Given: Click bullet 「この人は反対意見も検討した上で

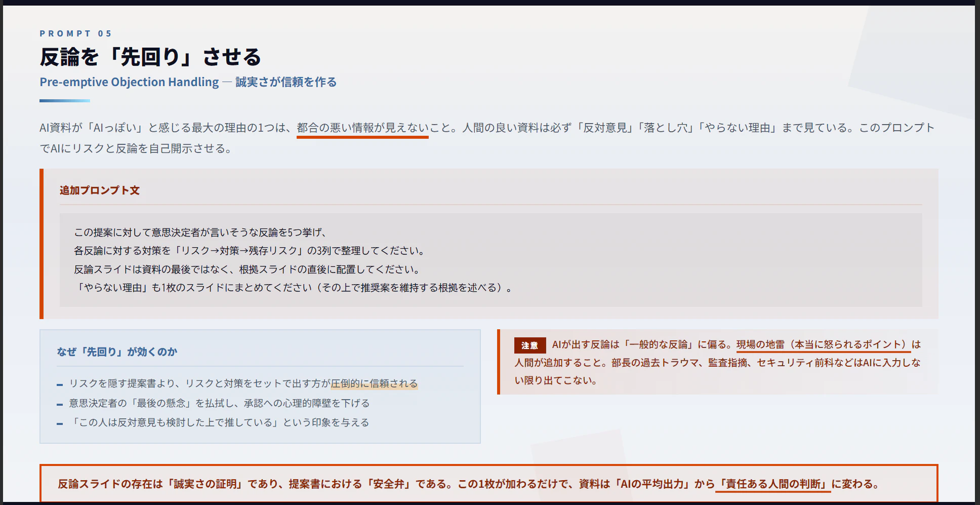Looking at the screenshot, I should pyautogui.click(x=219, y=422).
